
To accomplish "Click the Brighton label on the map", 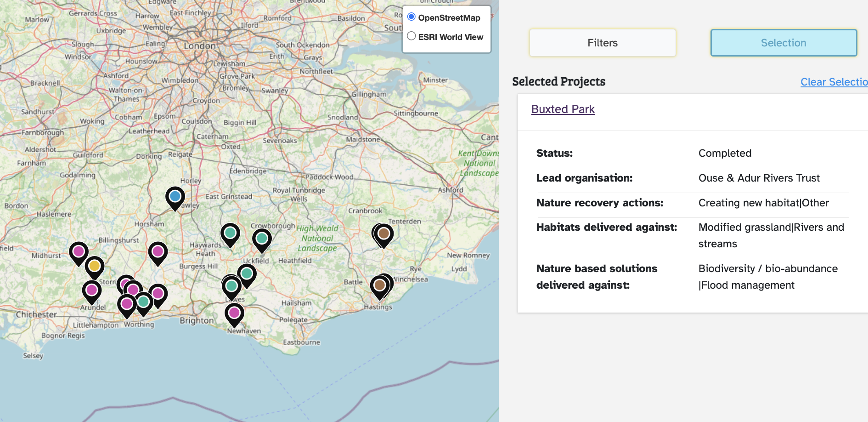I will click(197, 320).
